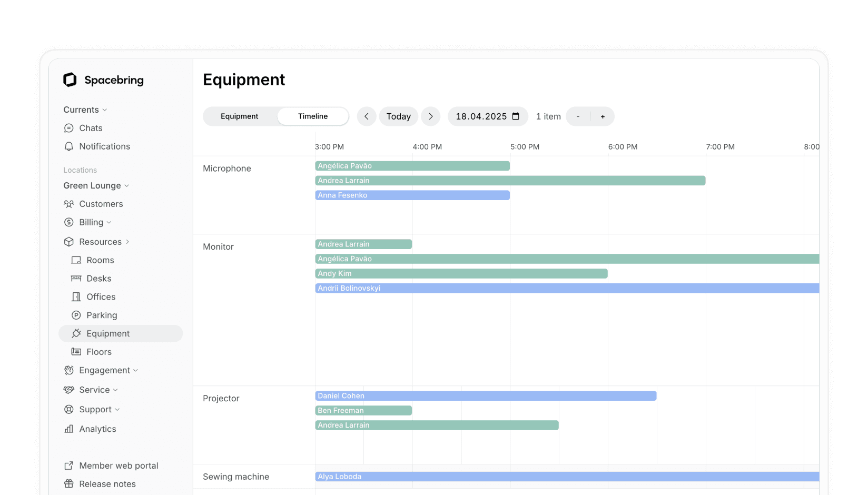Open Analytics from the sidebar
This screenshot has height=495, width=868.
tap(97, 429)
